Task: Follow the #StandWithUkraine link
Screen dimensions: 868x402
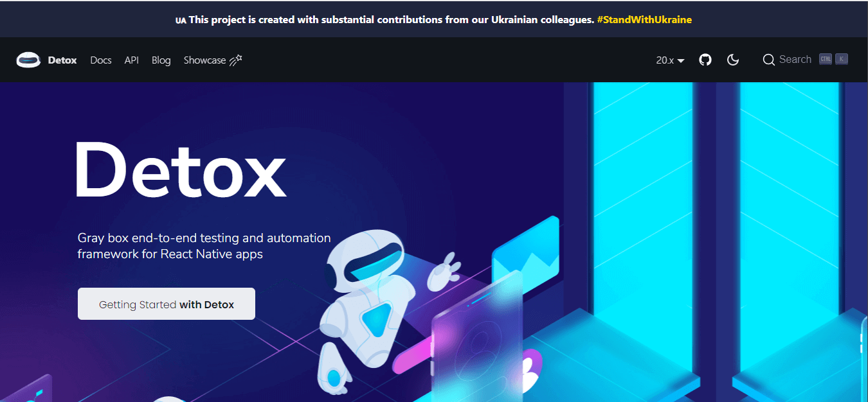Action: point(644,19)
